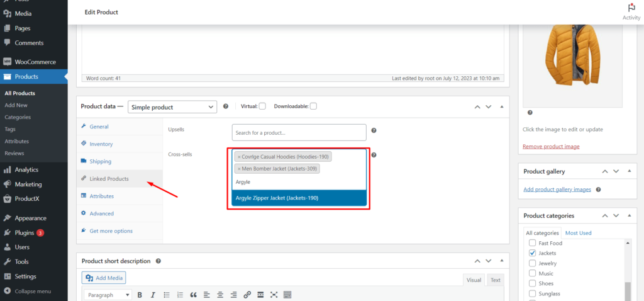This screenshot has width=644, height=301.
Task: Open the WooCommerce menu
Action: [x=34, y=62]
